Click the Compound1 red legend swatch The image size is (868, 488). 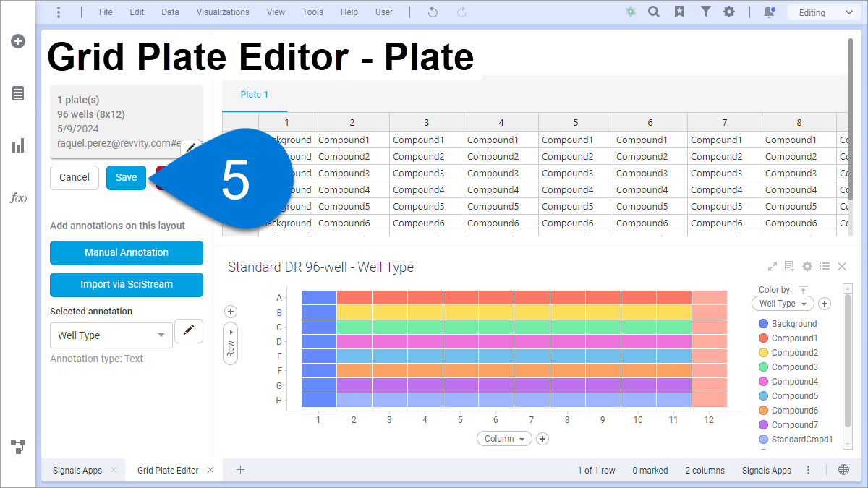pyautogui.click(x=763, y=338)
